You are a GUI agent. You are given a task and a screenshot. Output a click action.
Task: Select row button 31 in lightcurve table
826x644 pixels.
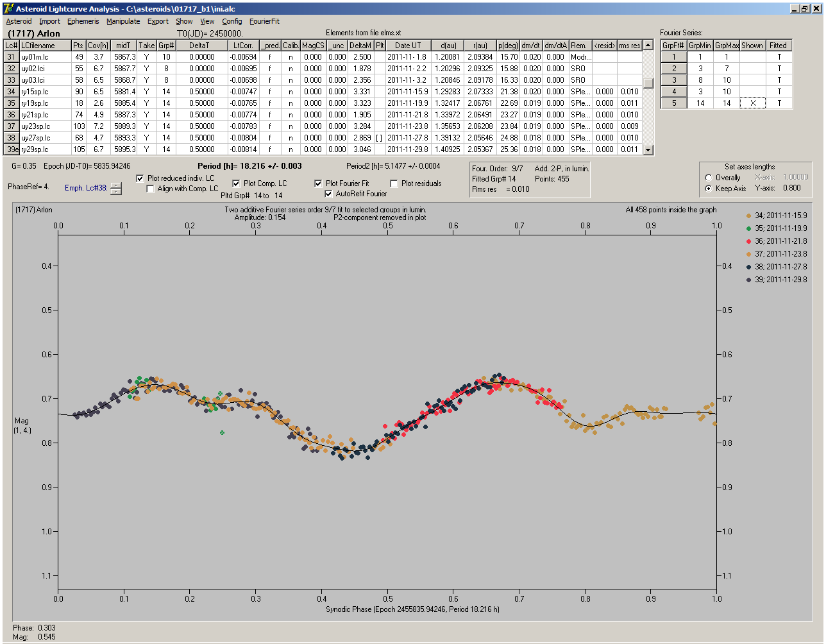coord(12,57)
